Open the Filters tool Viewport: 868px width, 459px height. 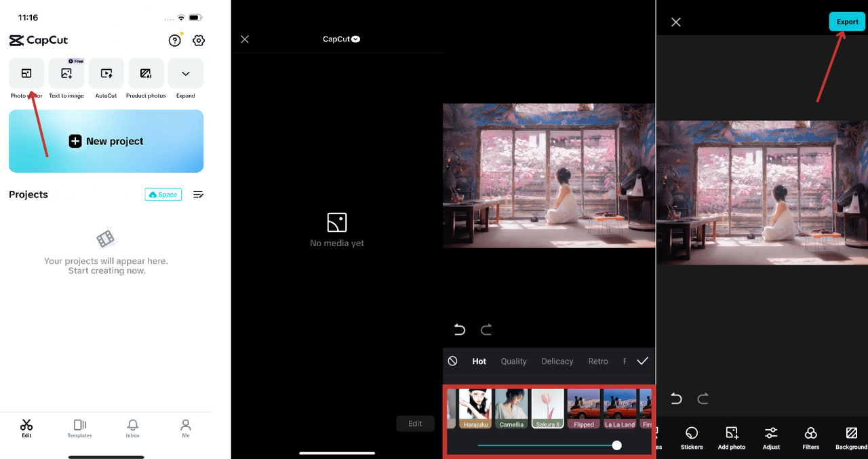(810, 438)
